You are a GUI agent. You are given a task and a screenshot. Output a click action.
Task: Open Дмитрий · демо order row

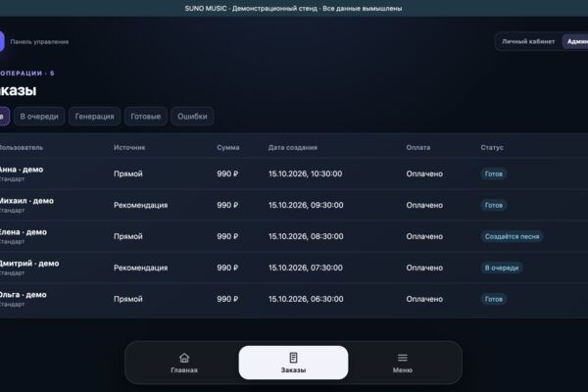(x=294, y=268)
